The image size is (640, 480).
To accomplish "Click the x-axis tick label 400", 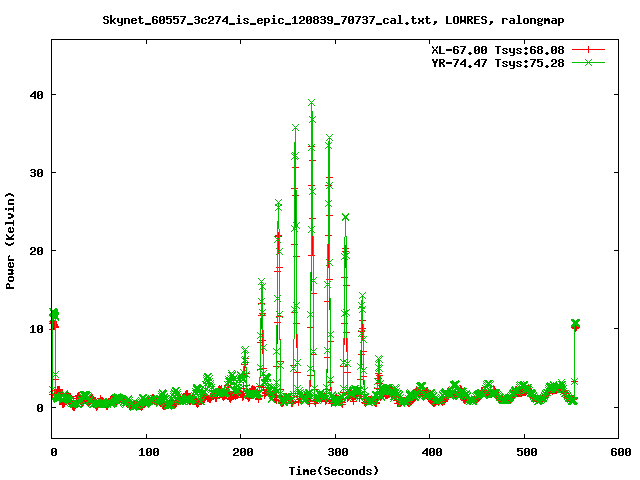I will point(432,452).
